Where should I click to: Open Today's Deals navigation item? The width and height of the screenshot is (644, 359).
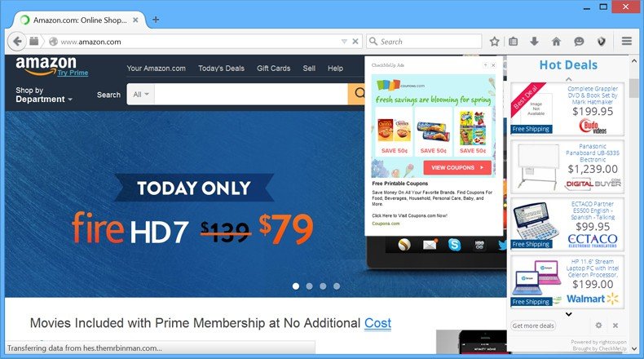pyautogui.click(x=221, y=69)
